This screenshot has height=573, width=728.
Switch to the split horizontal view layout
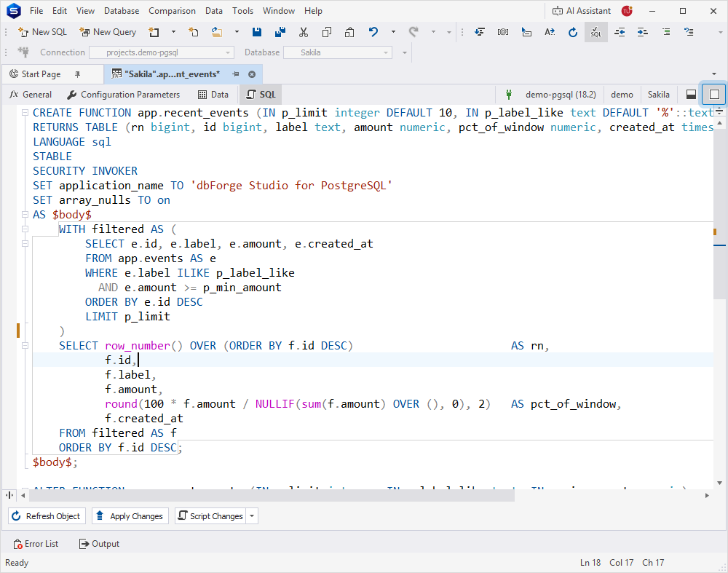click(692, 95)
